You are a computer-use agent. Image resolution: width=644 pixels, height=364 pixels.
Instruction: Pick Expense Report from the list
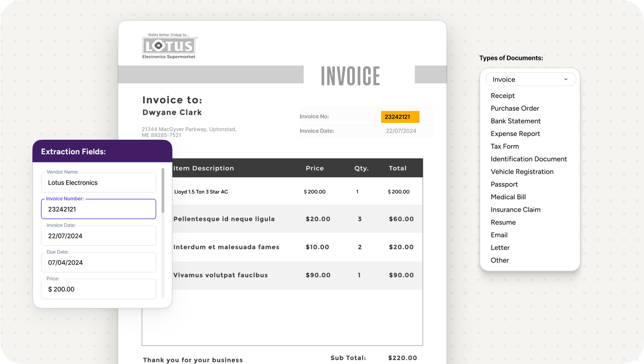[515, 134]
